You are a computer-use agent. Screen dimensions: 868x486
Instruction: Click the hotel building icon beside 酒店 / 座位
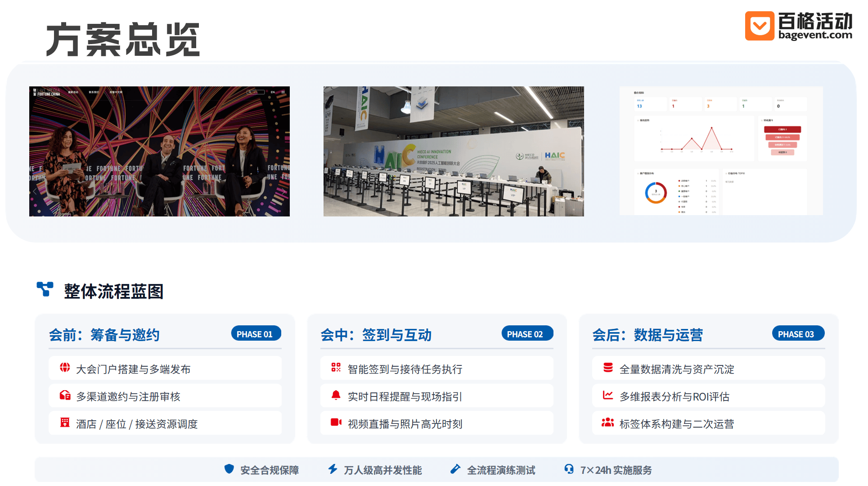pos(65,423)
